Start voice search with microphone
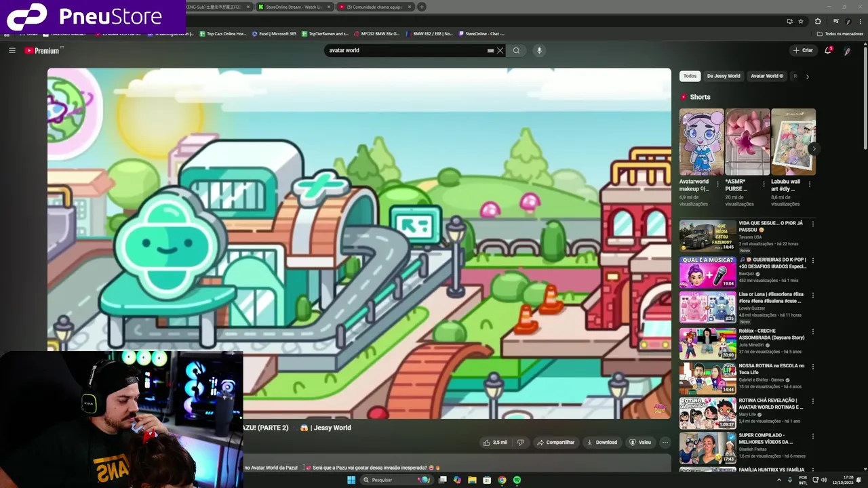Screen dimensions: 868x488 coord(539,50)
